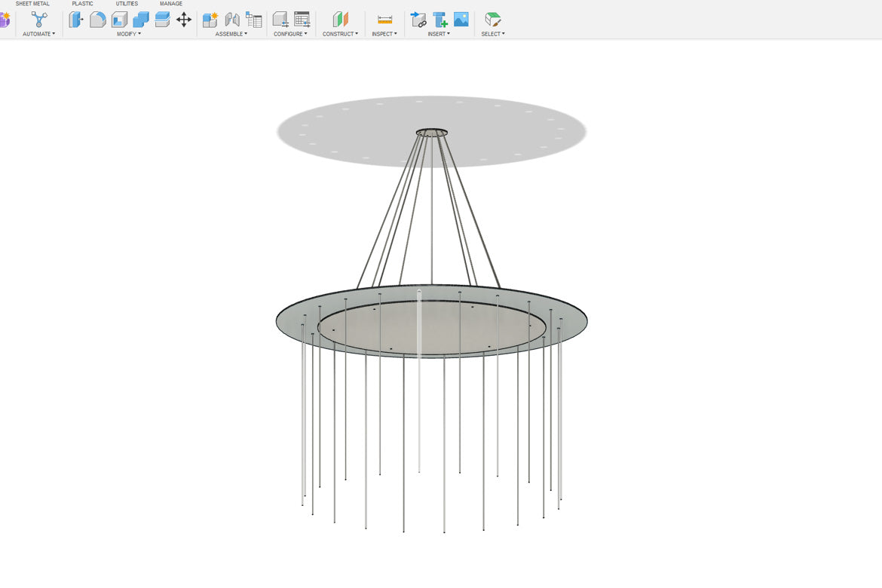Open the ASSEMBLE dropdown
Image resolution: width=882 pixels, height=588 pixels.
point(231,34)
